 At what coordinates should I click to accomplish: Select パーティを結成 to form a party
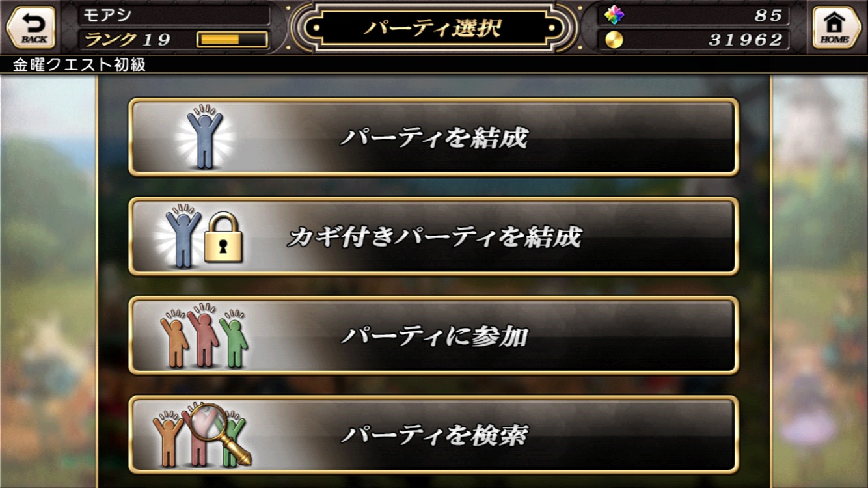(x=433, y=137)
